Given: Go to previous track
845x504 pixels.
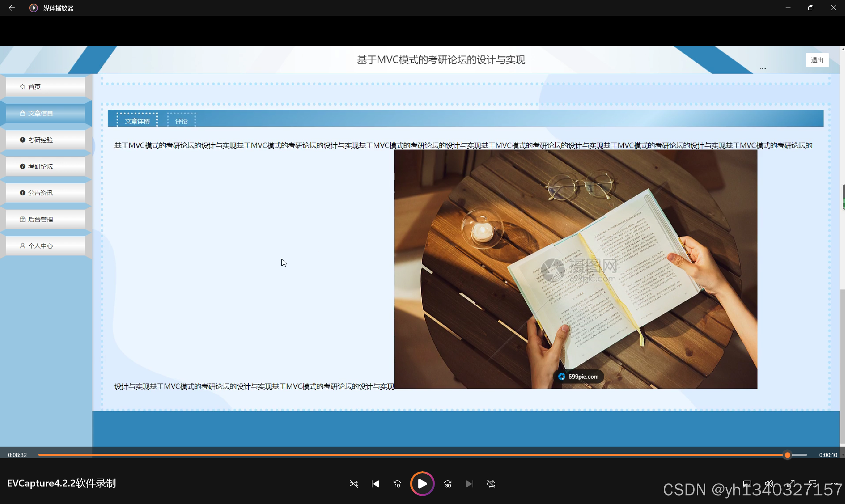Looking at the screenshot, I should (375, 484).
